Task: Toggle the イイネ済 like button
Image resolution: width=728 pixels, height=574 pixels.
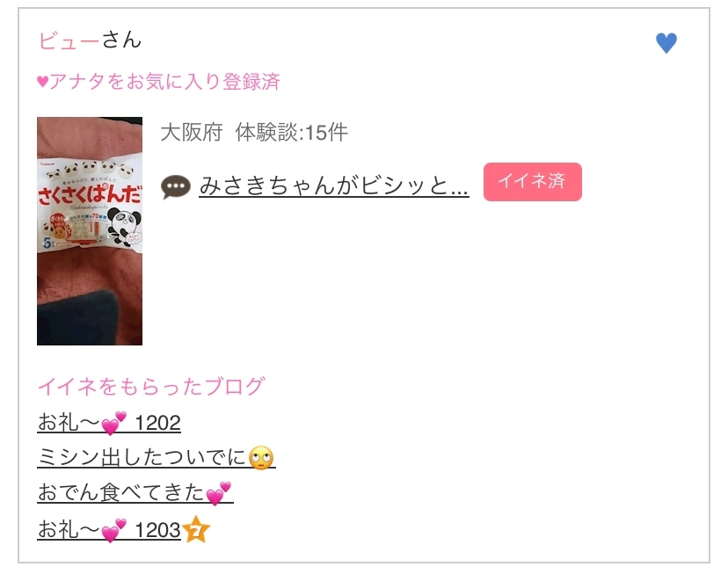Action: (x=533, y=181)
